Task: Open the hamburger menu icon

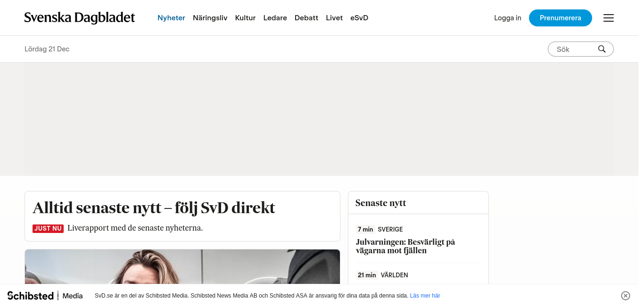Action: coord(609,18)
